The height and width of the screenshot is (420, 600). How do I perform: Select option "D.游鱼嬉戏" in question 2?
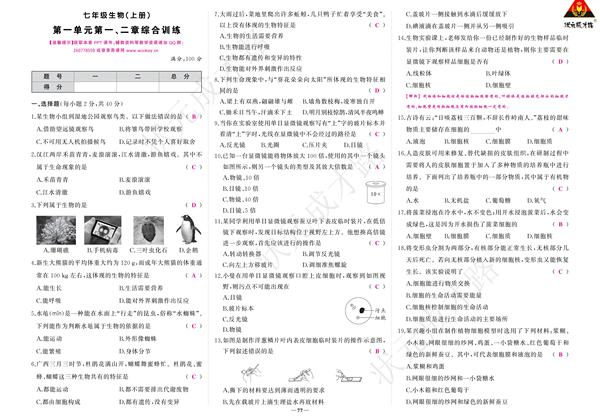pyautogui.click(x=135, y=192)
